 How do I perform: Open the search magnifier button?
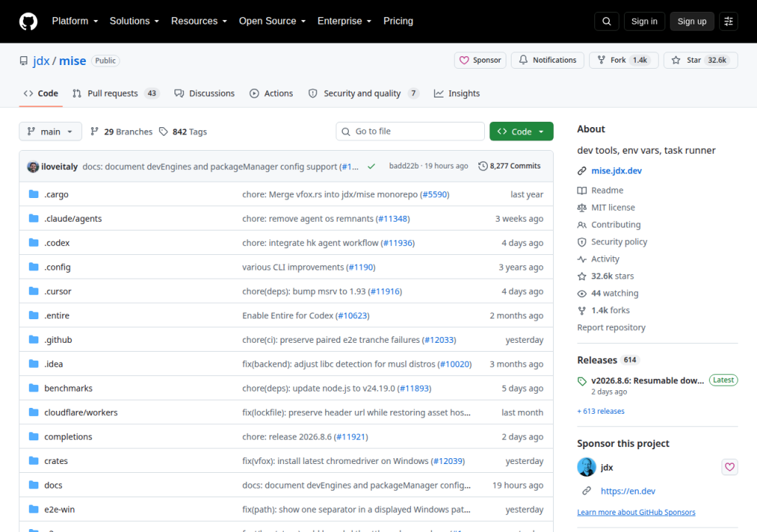[606, 21]
